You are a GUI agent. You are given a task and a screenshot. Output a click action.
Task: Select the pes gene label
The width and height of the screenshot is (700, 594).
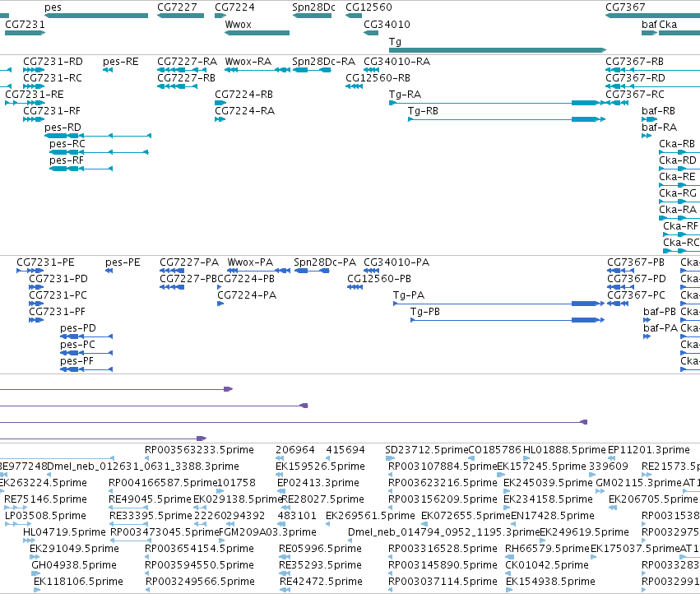pos(53,7)
